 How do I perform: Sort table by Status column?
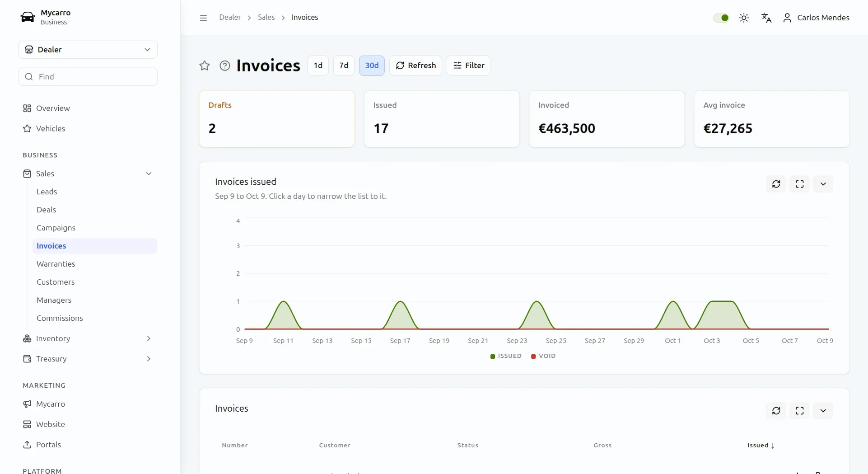467,446
